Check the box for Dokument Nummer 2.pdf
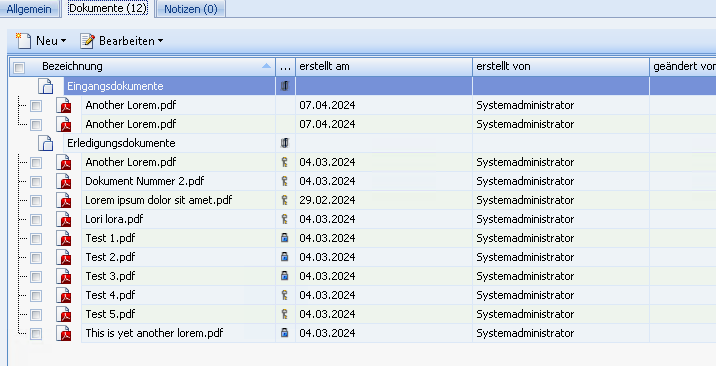The image size is (716, 366). click(36, 182)
